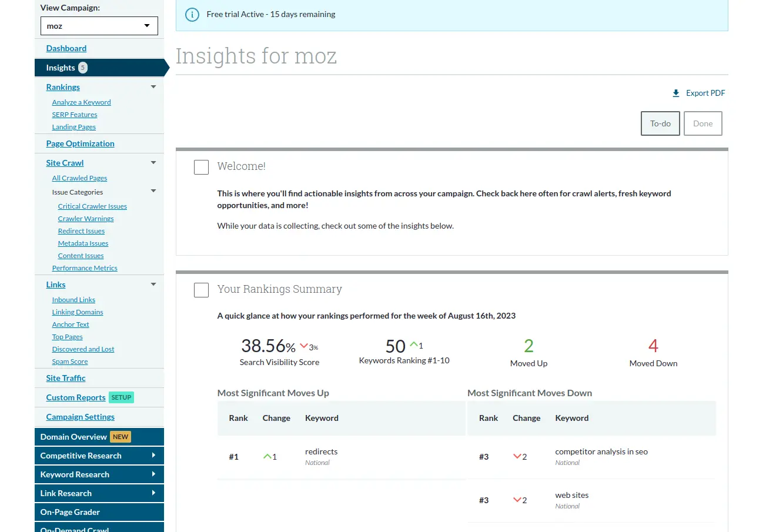This screenshot has width=776, height=532.
Task: Check the Welcome insight checkbox
Action: [202, 167]
